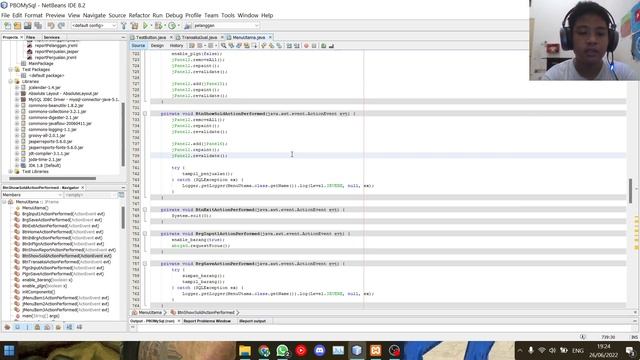Click the Undo toolbar icon
Screen dimensions: 640x360
pyautogui.click(x=51, y=26)
